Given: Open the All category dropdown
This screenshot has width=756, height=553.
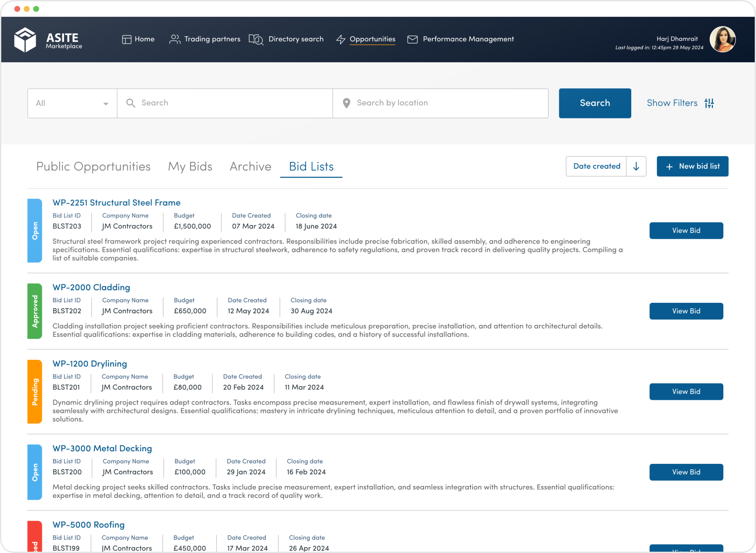Looking at the screenshot, I should tap(72, 103).
